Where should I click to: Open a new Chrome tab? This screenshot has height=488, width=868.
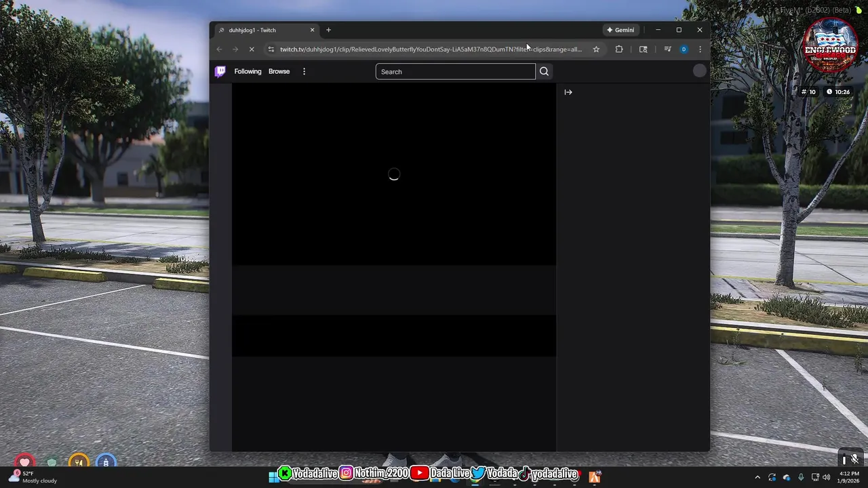click(x=328, y=30)
